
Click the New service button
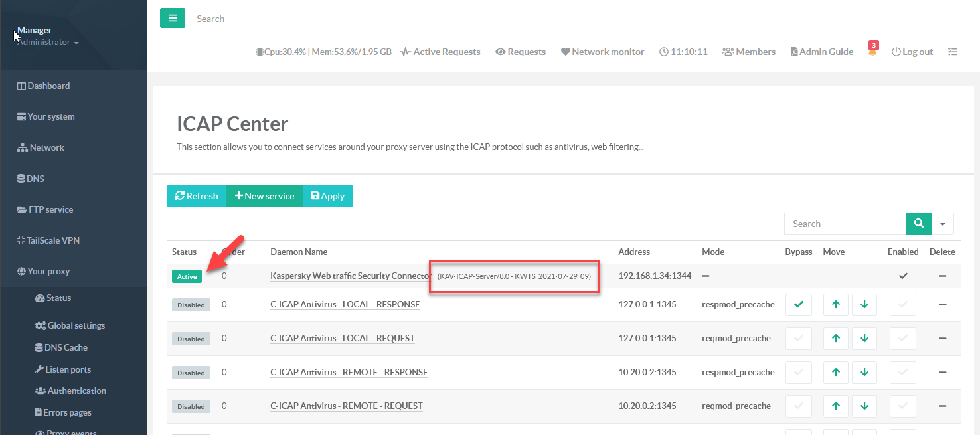coord(264,196)
